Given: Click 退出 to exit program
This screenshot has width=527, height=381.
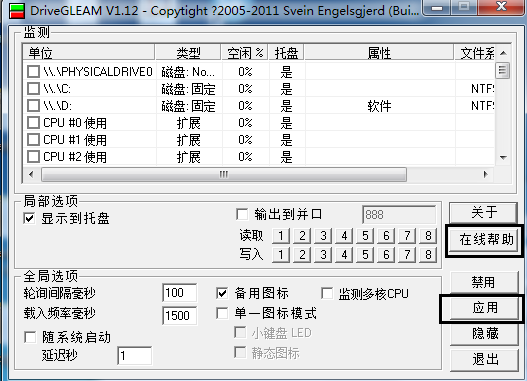Looking at the screenshot, I should point(485,359).
